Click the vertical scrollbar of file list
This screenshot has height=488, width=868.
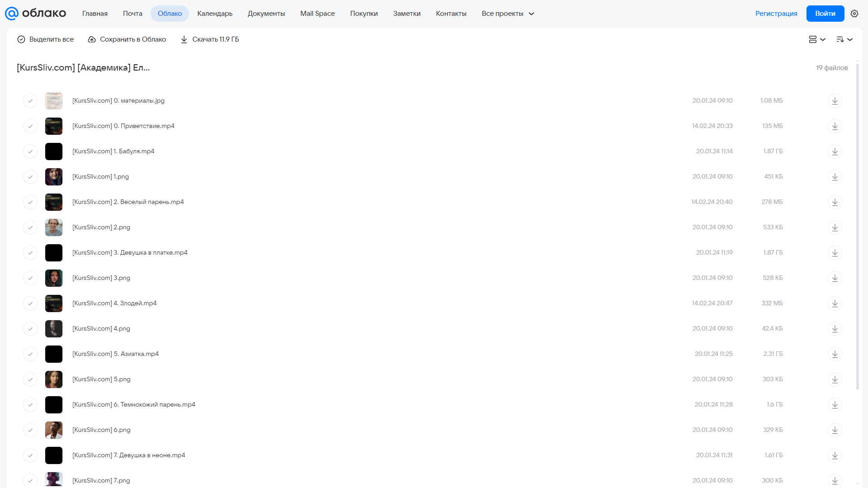click(x=858, y=226)
